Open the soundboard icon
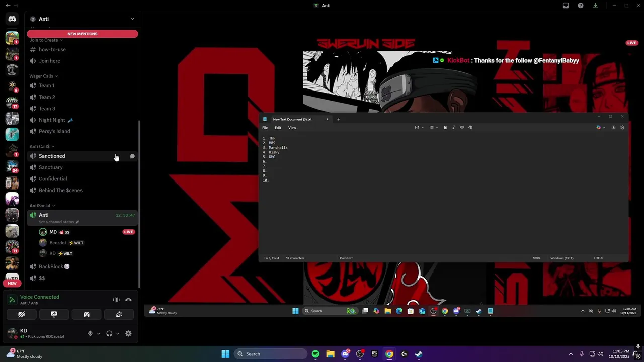 119,314
